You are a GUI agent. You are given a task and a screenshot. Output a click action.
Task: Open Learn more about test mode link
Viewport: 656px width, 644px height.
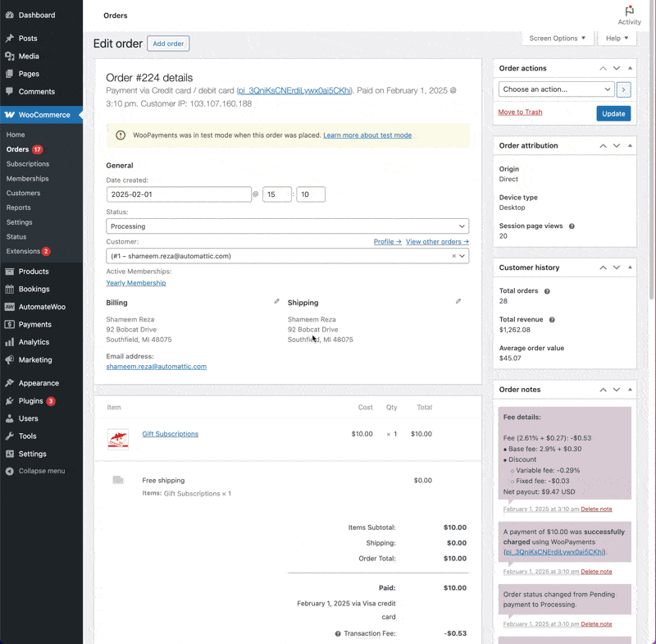[x=367, y=135]
